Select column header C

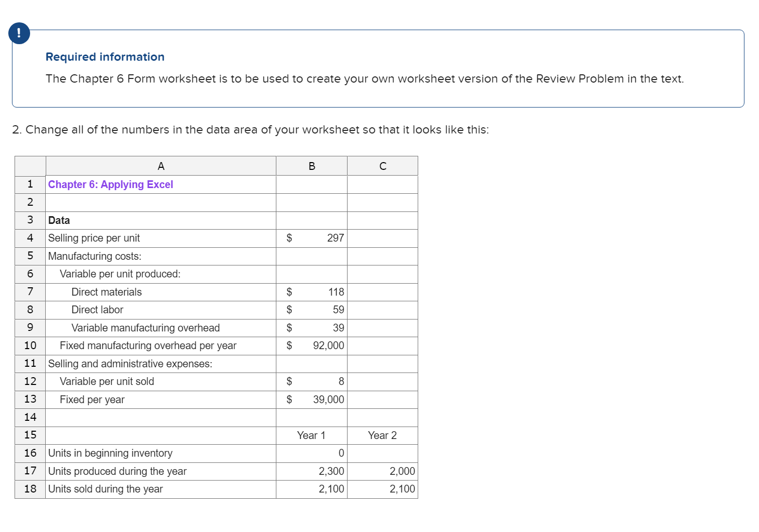382,165
